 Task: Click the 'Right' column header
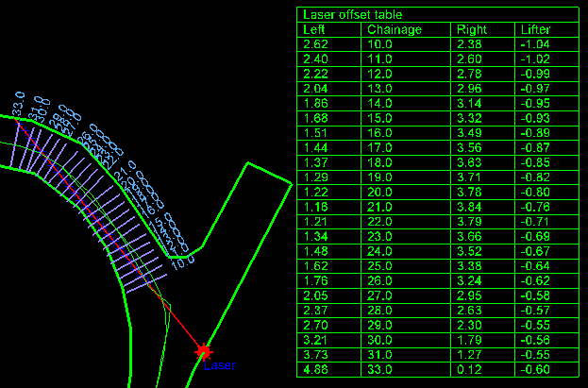tap(472, 29)
